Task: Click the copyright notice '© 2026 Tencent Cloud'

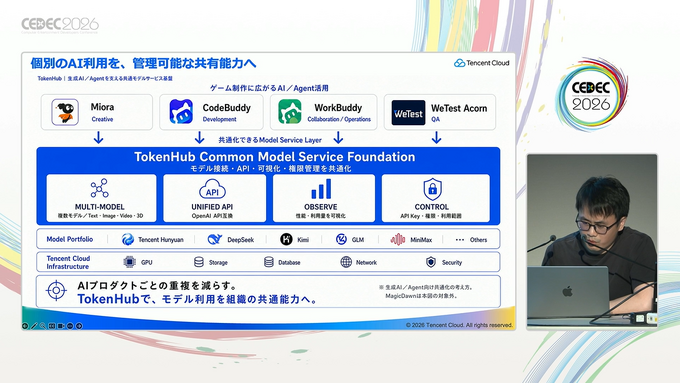Action: pyautogui.click(x=459, y=325)
